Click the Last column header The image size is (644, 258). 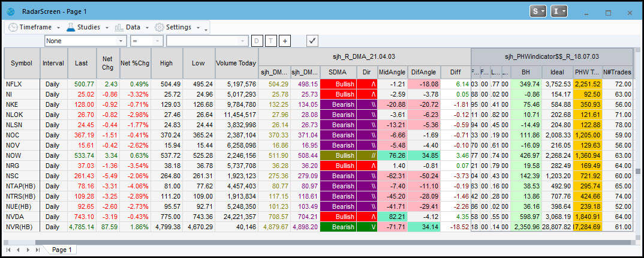[x=82, y=63]
